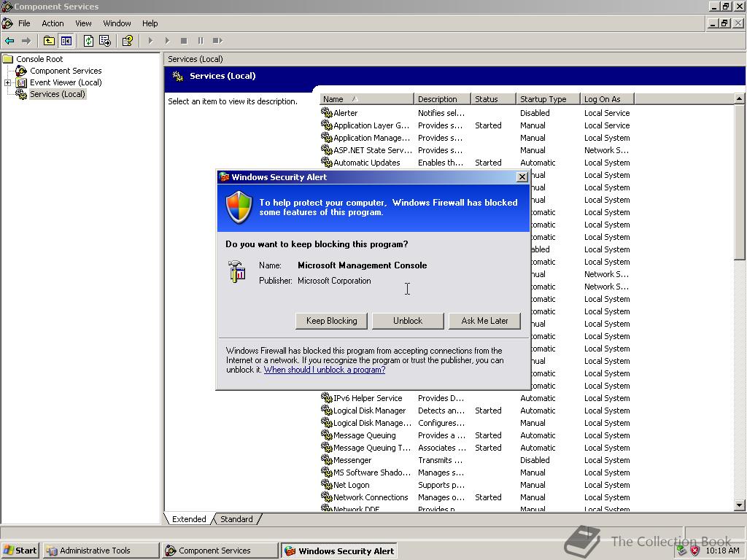Viewport: 747px width, 560px height.
Task: Click the Up one level folder icon
Action: pyautogui.click(x=49, y=41)
